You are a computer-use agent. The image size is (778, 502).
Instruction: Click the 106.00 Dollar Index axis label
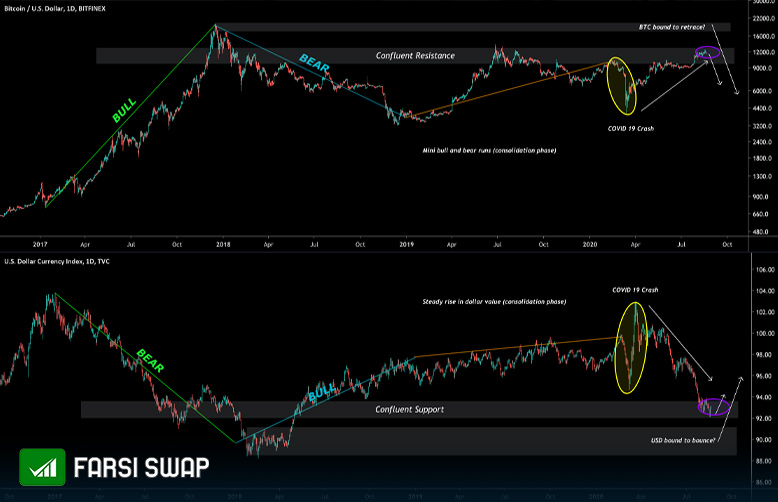pyautogui.click(x=765, y=269)
